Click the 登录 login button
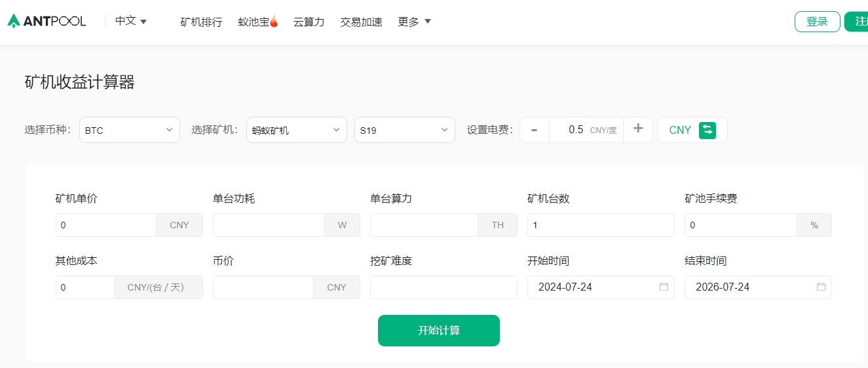 pyautogui.click(x=817, y=22)
